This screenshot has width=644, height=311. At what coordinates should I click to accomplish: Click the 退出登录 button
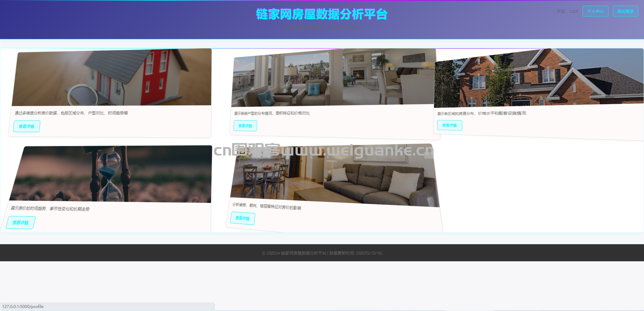tap(625, 11)
